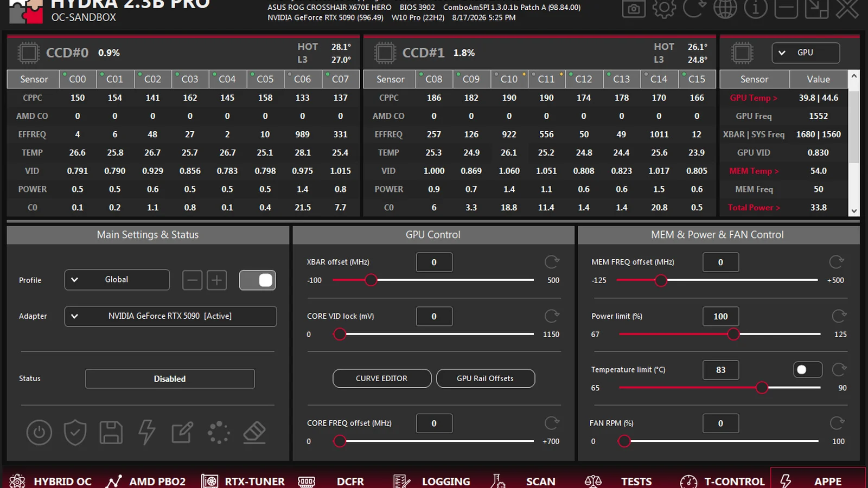Reset XBAR offset with its circular arrow
Screen dimensions: 868x488
click(x=552, y=262)
